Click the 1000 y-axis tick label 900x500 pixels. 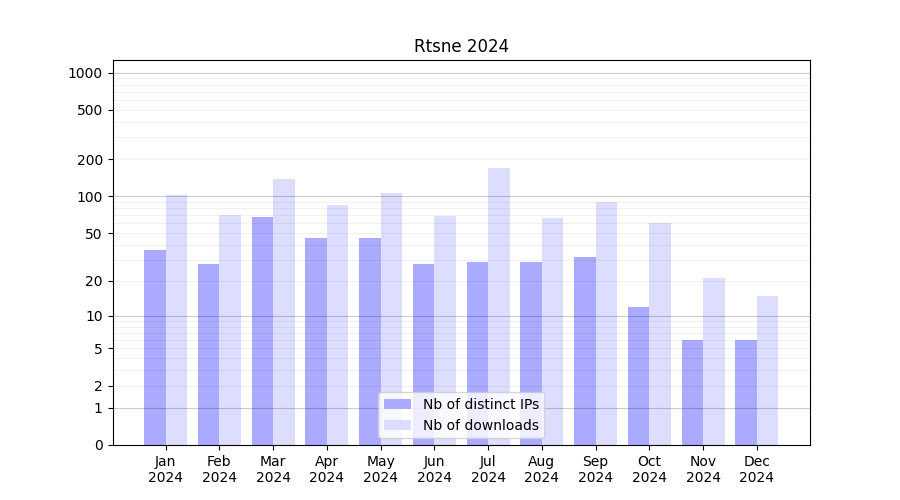(x=85, y=73)
